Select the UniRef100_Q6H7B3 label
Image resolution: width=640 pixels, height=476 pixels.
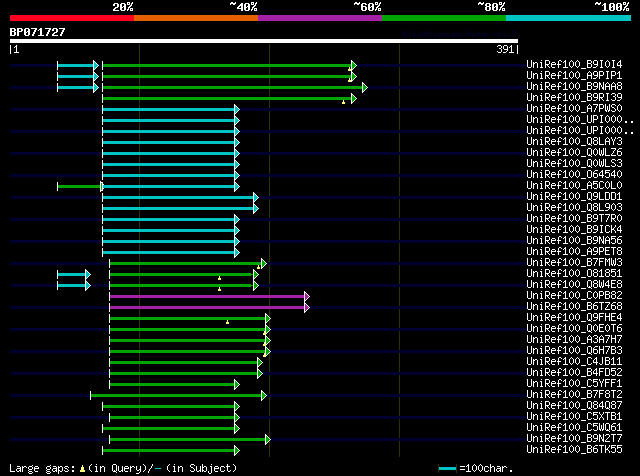[x=574, y=351]
